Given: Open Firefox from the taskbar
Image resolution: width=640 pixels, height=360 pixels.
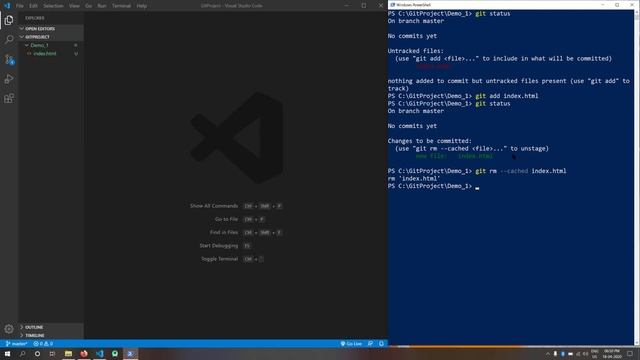Looking at the screenshot, I should pyautogui.click(x=84, y=353).
